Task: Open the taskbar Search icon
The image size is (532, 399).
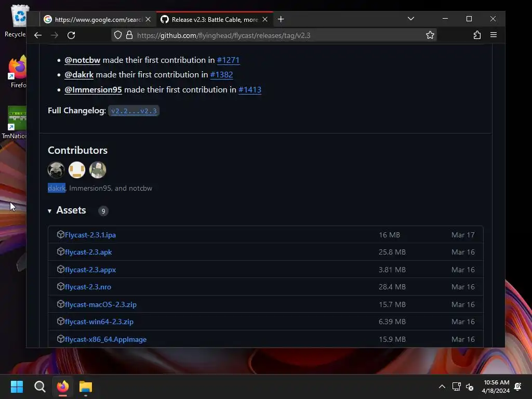Action: point(39,387)
